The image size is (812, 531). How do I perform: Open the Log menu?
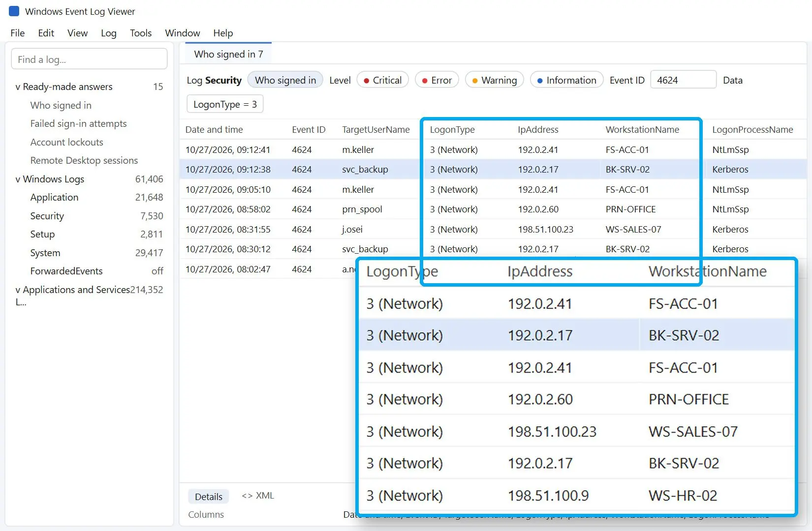pos(108,33)
